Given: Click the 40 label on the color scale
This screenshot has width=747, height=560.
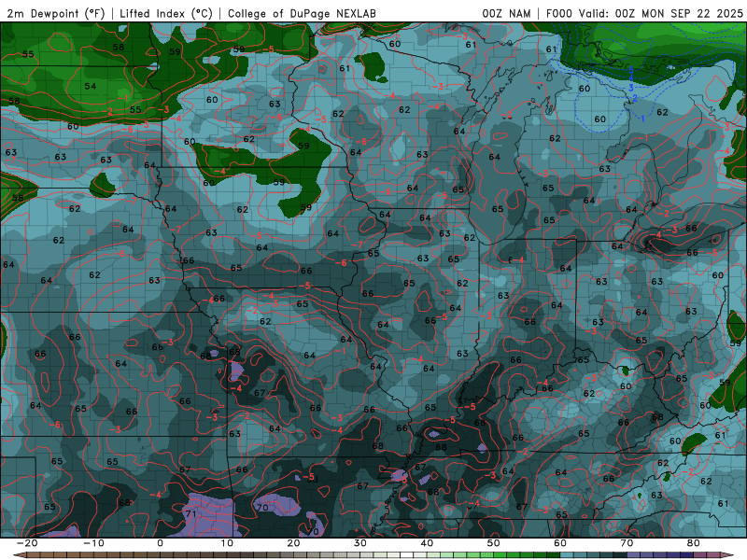Looking at the screenshot, I should tap(427, 543).
